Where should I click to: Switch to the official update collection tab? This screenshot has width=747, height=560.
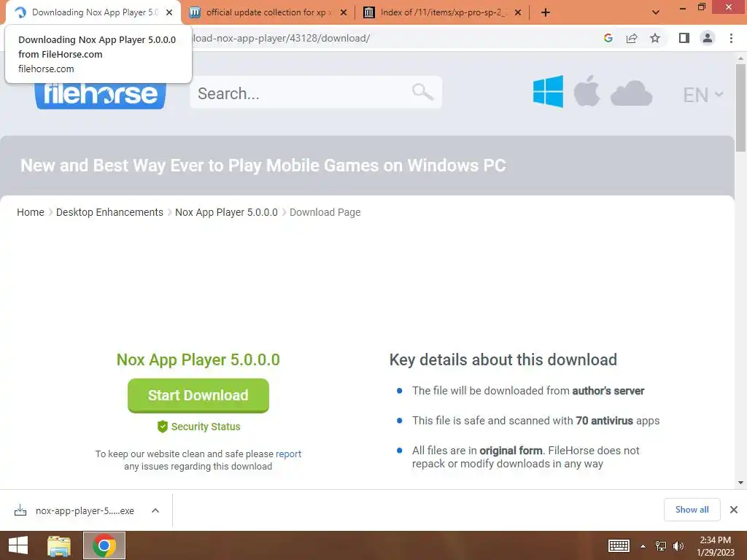[x=267, y=12]
